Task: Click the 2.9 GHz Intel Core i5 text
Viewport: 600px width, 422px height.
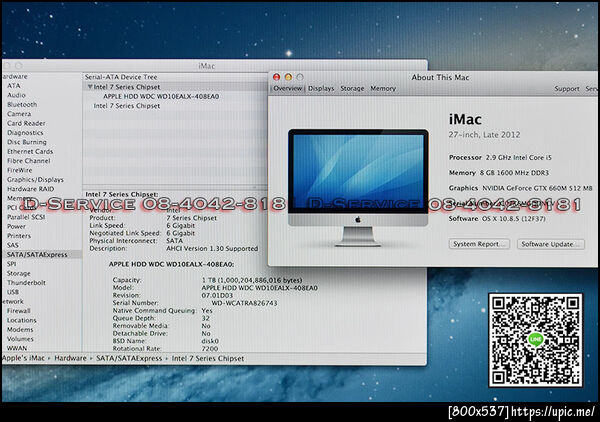Action: coord(518,158)
